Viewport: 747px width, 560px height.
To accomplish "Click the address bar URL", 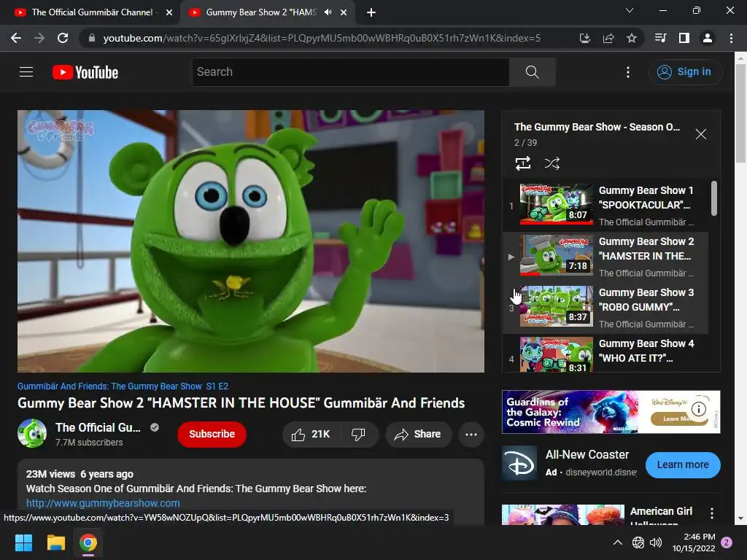I will (322, 38).
